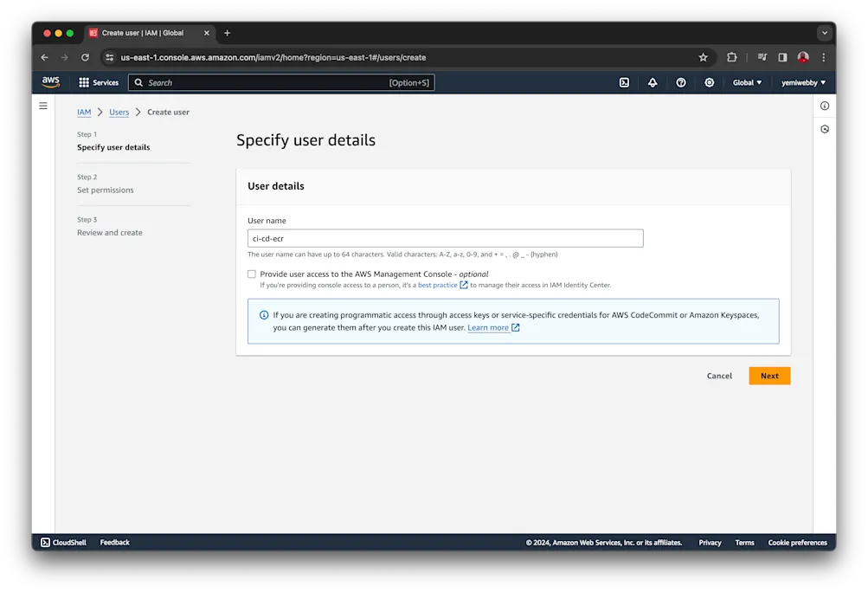868x593 pixels.
Task: Open the Terms footer link
Action: [x=744, y=543]
